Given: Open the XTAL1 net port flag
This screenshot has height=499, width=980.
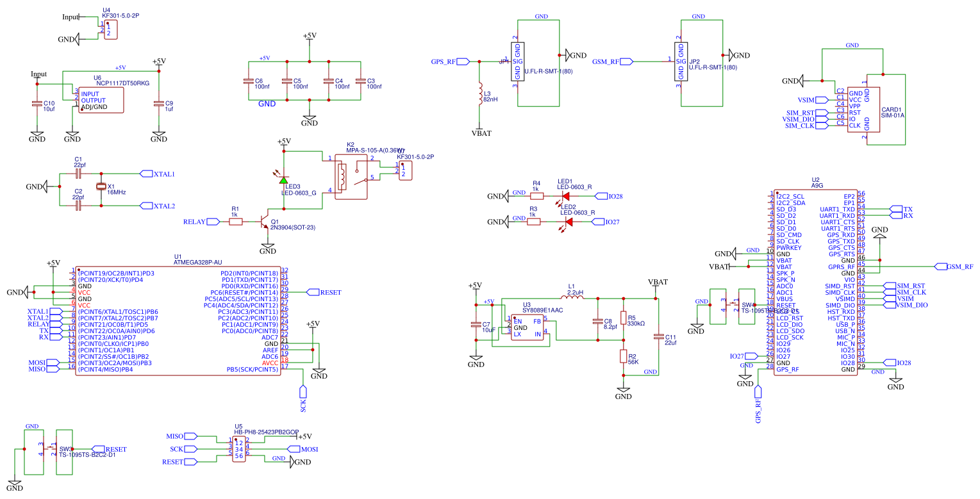Looking at the screenshot, I should coord(145,174).
